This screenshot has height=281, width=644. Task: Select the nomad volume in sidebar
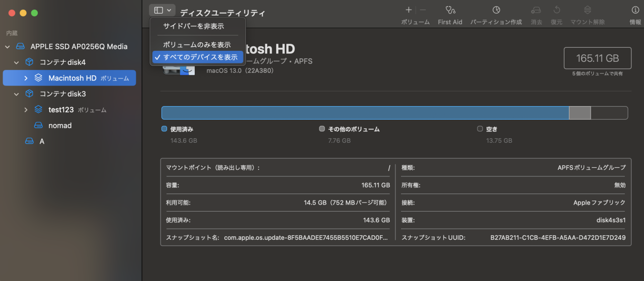pyautogui.click(x=60, y=126)
